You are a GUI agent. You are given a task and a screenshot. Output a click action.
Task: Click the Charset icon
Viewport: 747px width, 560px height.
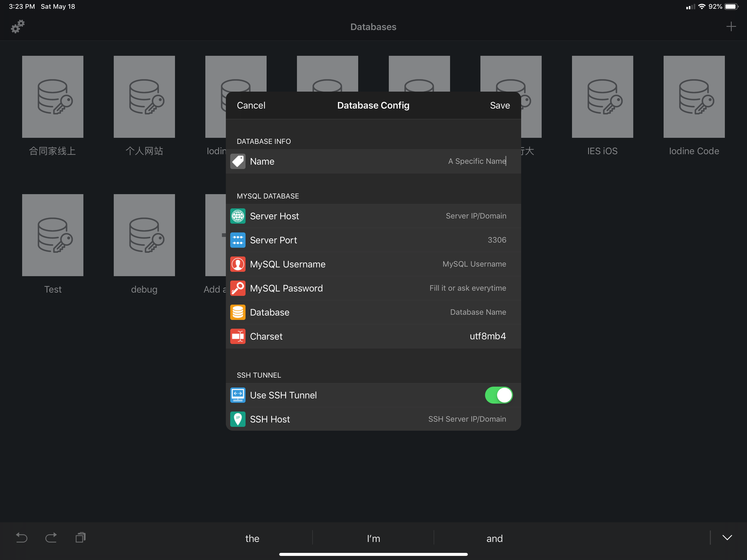(x=238, y=336)
